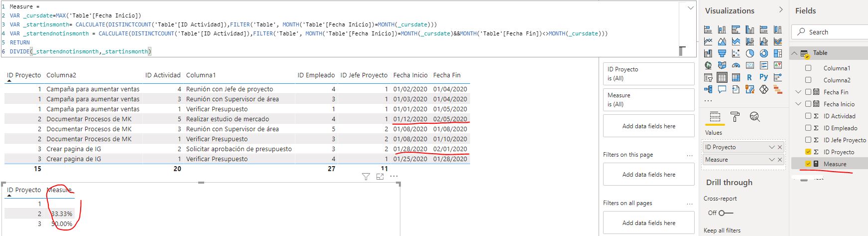Expand the Fecha Fin date hierarchy
The image size is (868, 236).
pos(799,92)
